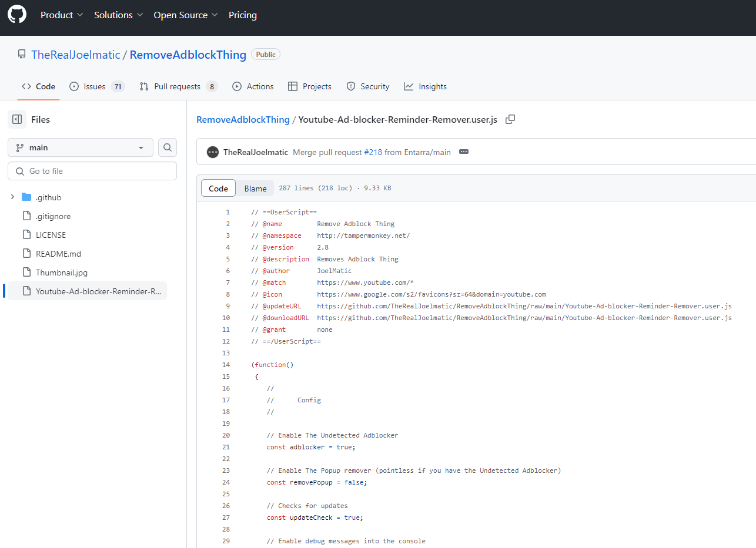The image size is (756, 548).
Task: Open the Insights tab
Action: point(425,86)
